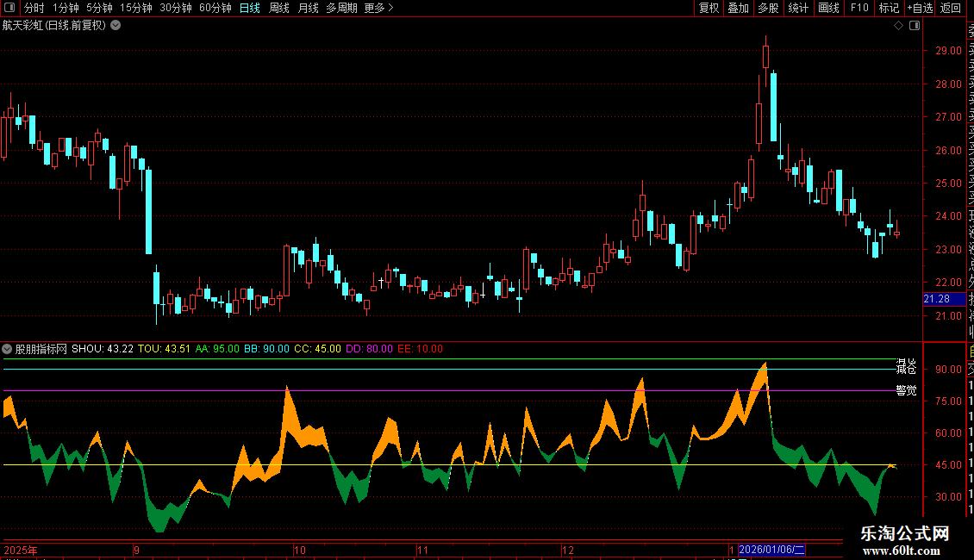Click the 叠加 overlay button
This screenshot has width=974, height=560.
739,8
